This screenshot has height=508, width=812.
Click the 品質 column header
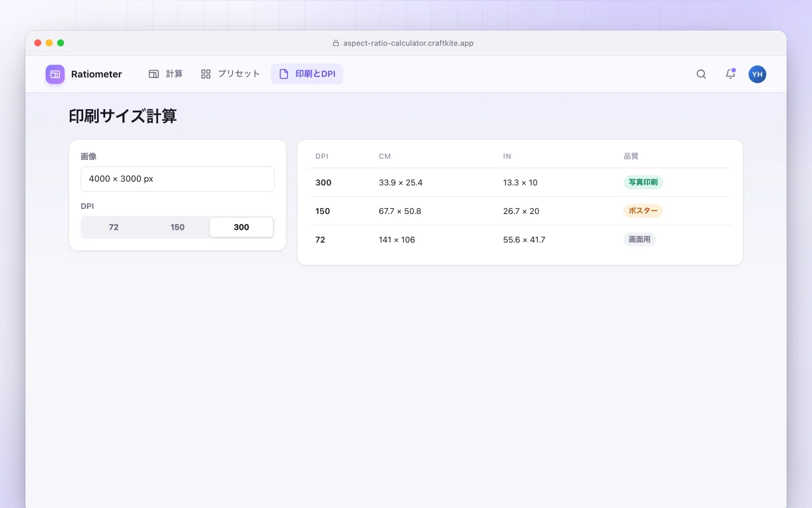(631, 156)
